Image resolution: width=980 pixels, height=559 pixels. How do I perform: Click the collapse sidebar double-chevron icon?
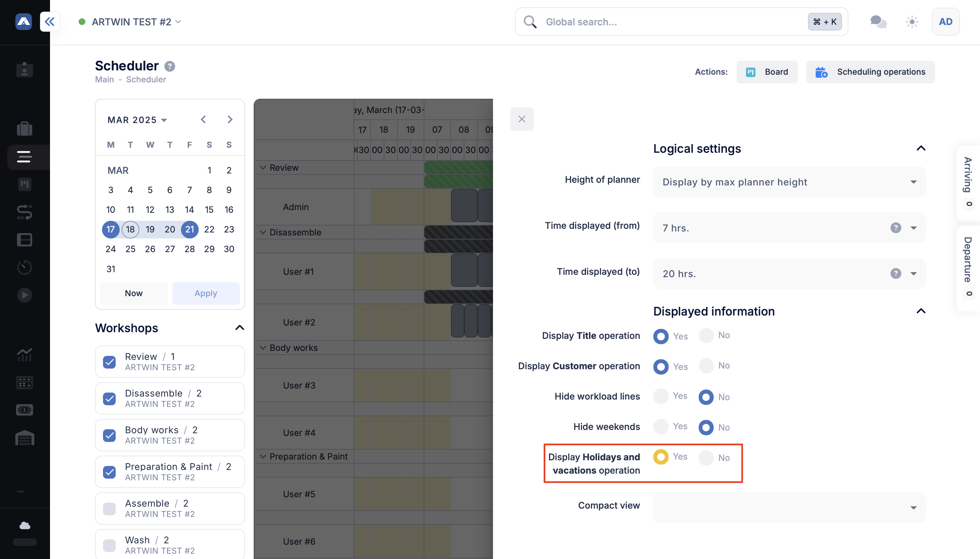pos(50,21)
